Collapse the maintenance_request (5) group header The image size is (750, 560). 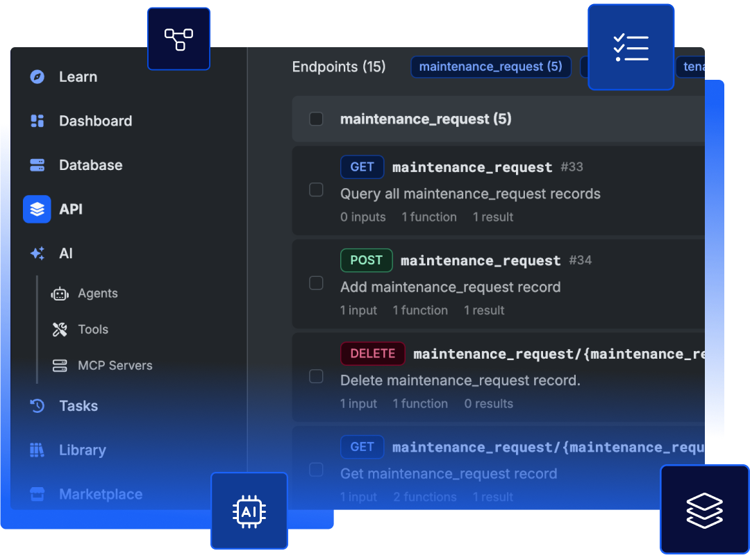[x=424, y=119]
